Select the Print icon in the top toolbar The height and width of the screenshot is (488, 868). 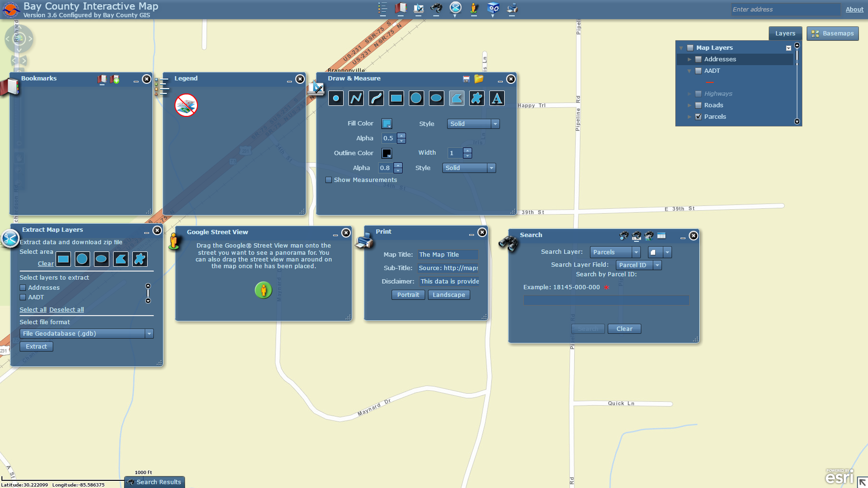(x=511, y=8)
